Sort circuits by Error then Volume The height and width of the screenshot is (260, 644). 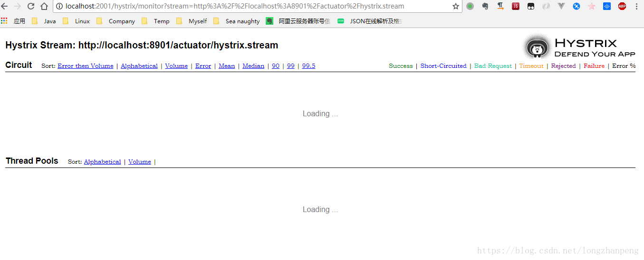click(86, 66)
